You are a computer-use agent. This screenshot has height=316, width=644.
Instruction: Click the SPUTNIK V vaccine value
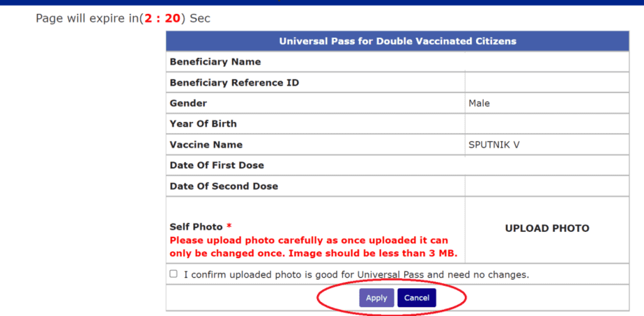(494, 145)
